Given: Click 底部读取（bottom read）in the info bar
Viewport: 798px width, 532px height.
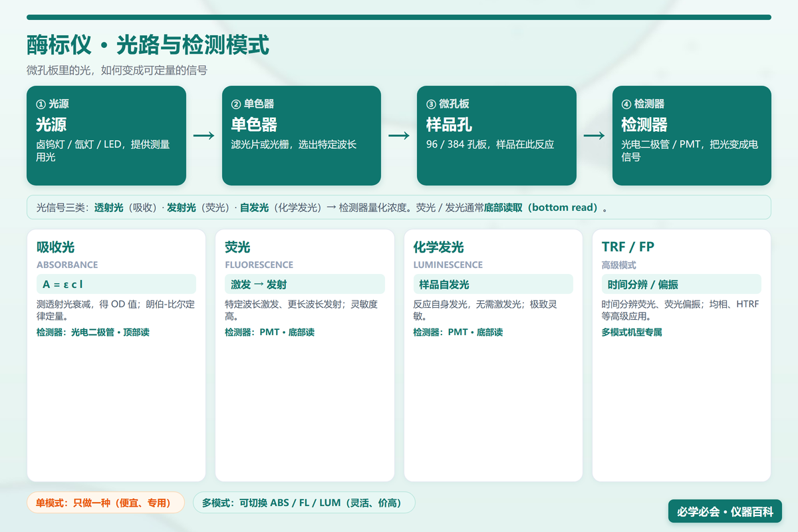Looking at the screenshot, I should [543, 207].
